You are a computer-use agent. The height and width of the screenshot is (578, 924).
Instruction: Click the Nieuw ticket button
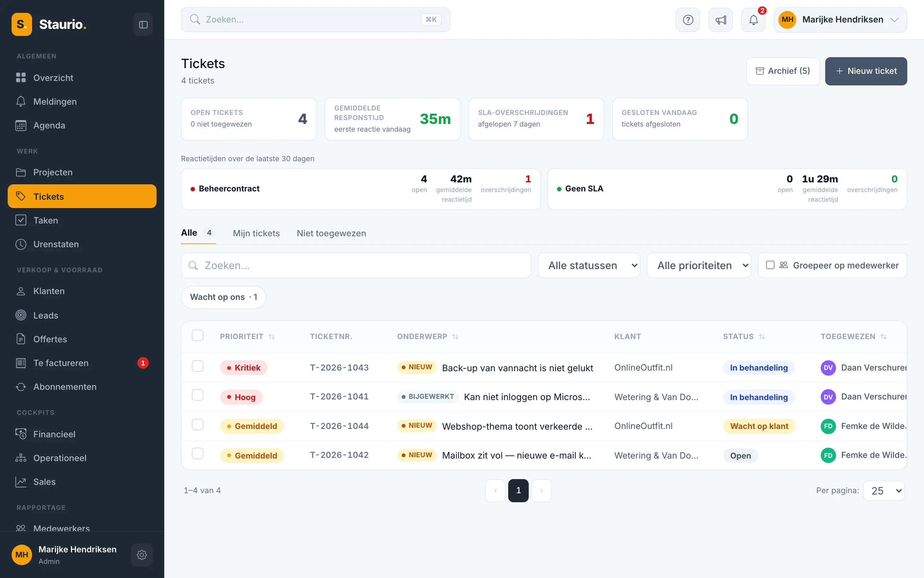pyautogui.click(x=866, y=71)
